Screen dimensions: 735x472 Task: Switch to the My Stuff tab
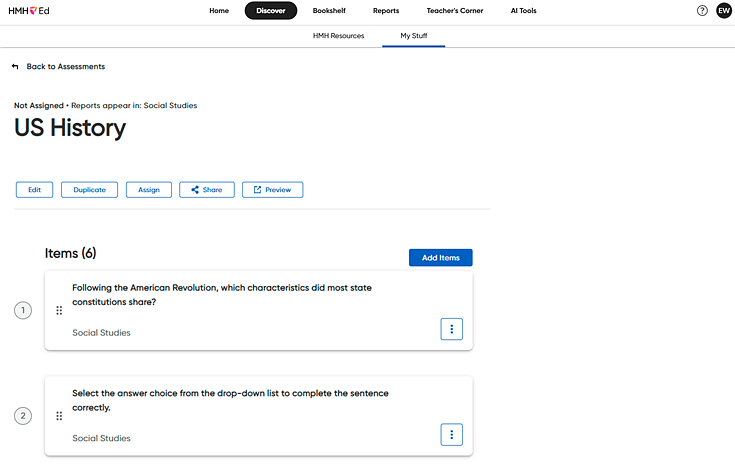[413, 36]
